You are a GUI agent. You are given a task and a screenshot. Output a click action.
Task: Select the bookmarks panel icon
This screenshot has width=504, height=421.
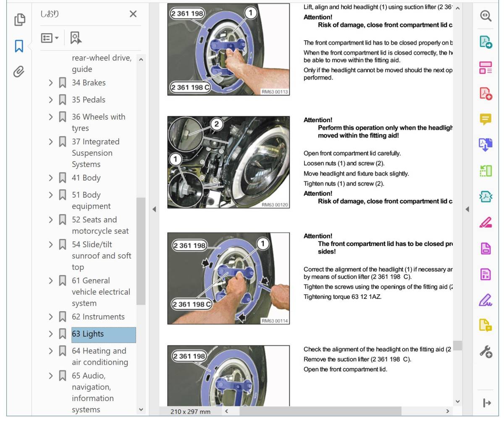19,46
